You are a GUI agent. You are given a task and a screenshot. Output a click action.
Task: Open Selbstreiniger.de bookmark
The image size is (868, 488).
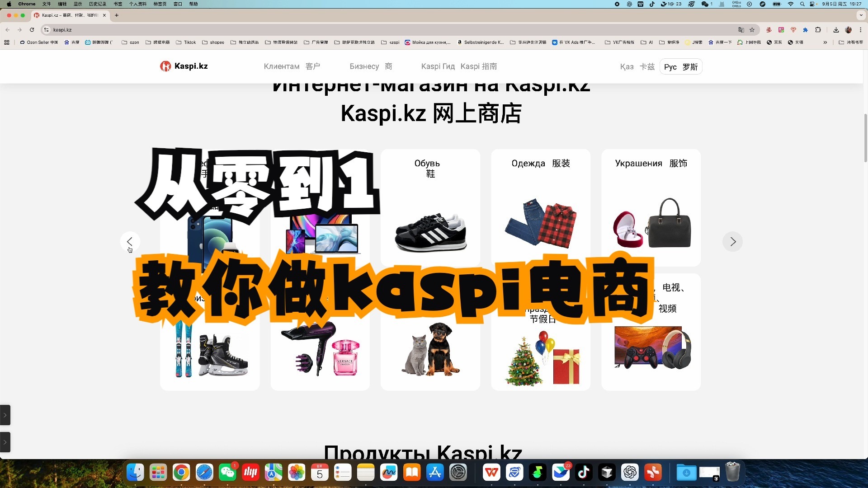click(x=481, y=42)
